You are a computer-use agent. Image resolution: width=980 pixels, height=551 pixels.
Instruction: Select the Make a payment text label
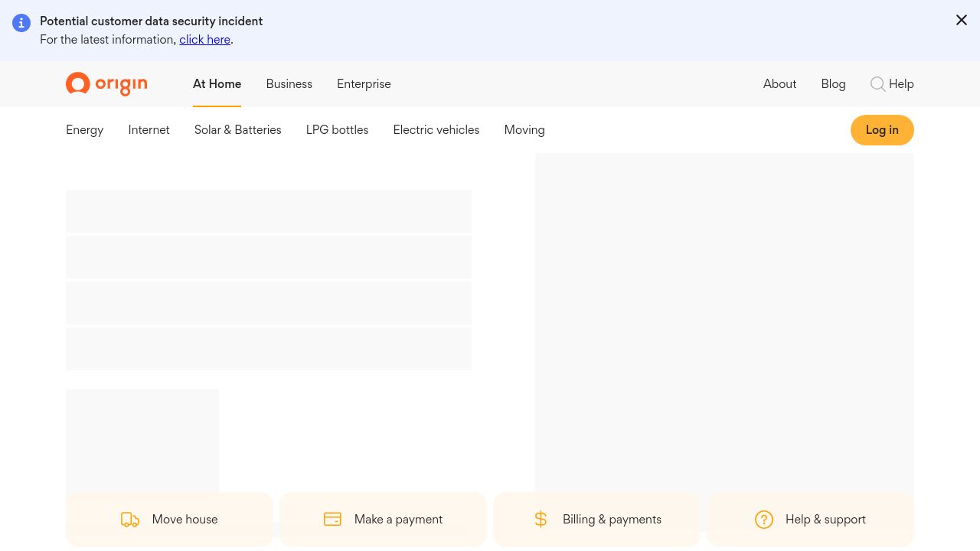point(398,520)
